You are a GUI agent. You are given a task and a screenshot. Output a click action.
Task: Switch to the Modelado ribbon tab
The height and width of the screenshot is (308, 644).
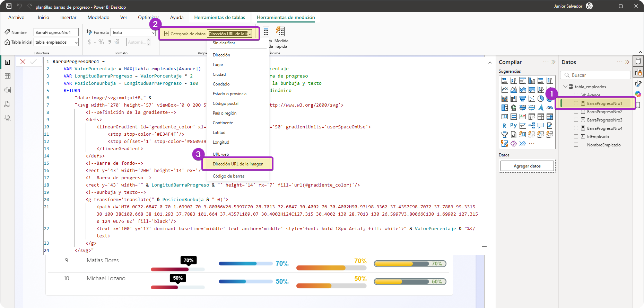(x=98, y=17)
